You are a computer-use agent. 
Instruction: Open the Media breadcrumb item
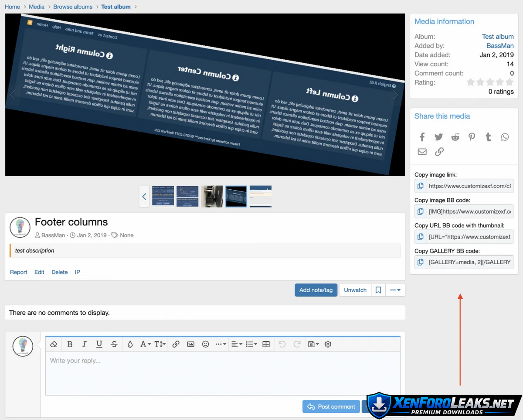[x=37, y=7]
